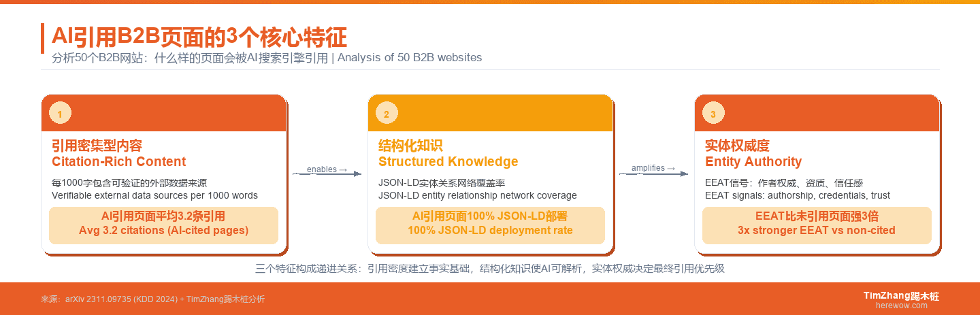Click the "amplifies" arrow connector

coord(653,173)
